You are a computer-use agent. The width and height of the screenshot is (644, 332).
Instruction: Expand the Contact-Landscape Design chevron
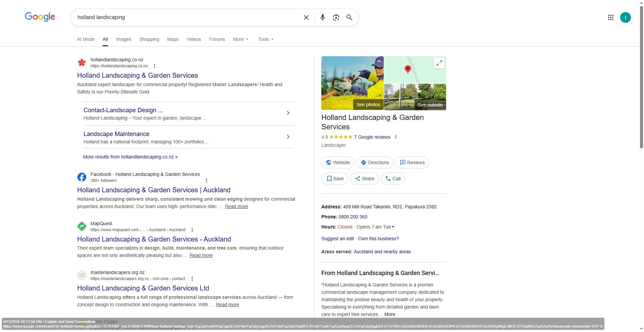click(288, 113)
